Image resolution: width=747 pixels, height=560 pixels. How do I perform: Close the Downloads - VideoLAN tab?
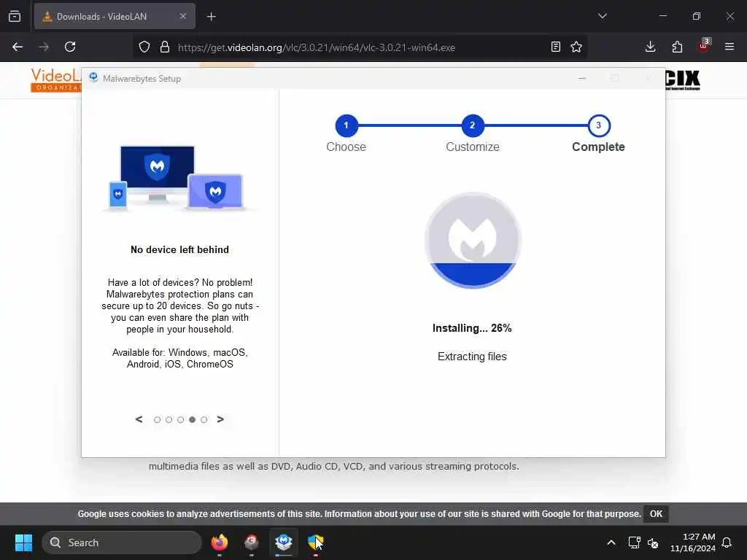[183, 16]
